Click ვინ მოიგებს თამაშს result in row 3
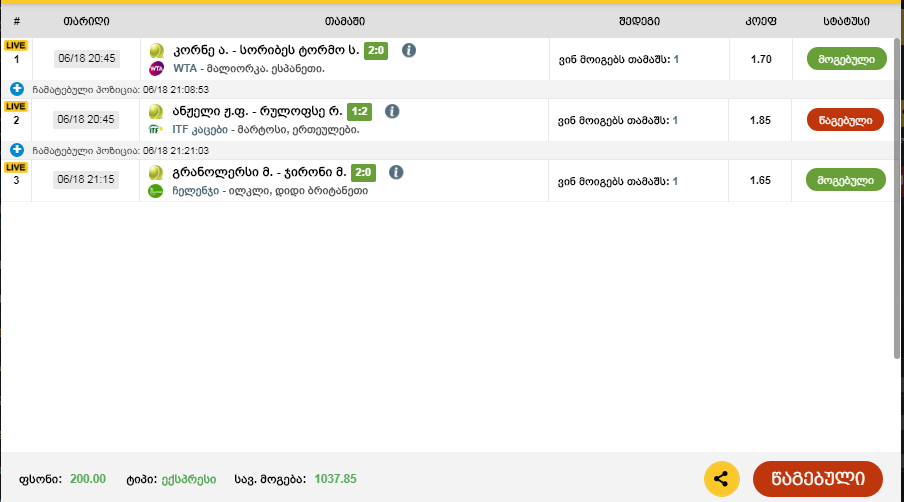 point(617,181)
